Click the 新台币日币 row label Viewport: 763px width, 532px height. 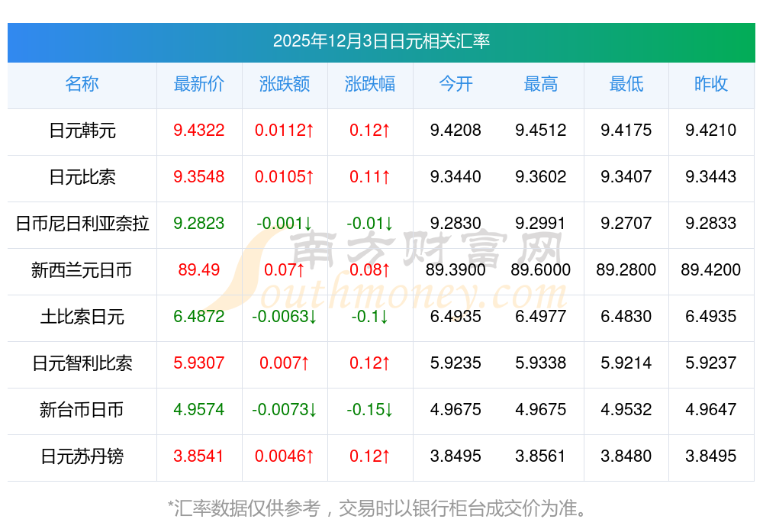tap(82, 410)
